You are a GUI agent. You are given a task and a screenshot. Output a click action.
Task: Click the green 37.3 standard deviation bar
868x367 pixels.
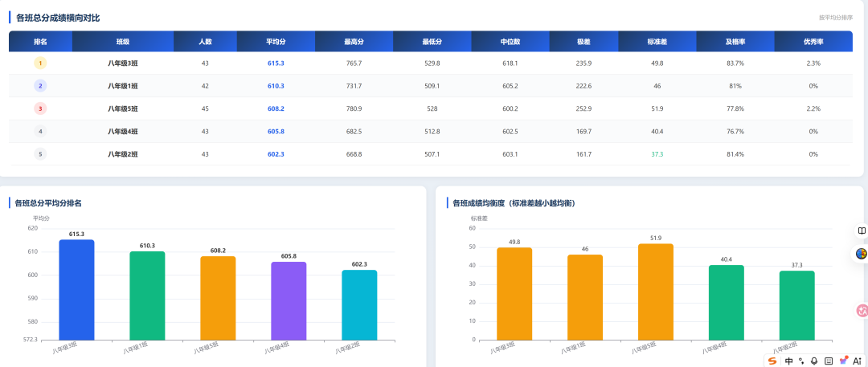pos(796,305)
